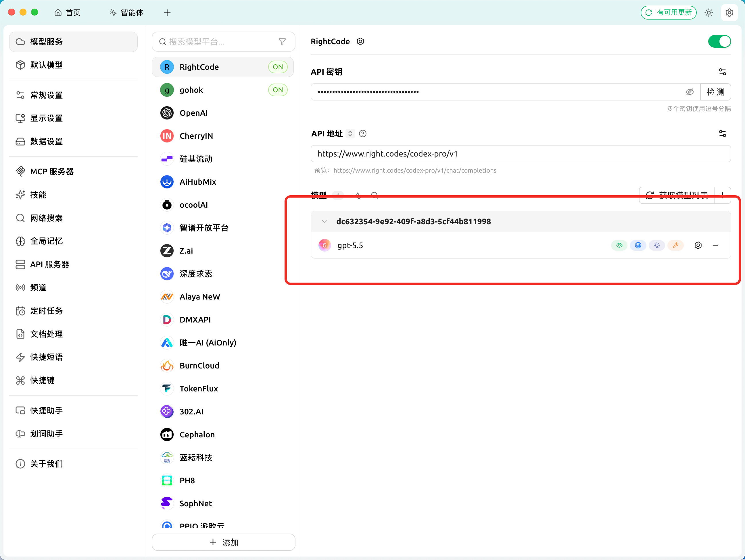The width and height of the screenshot is (745, 560).
Task: Click the TokenFlux provider logo
Action: click(167, 389)
